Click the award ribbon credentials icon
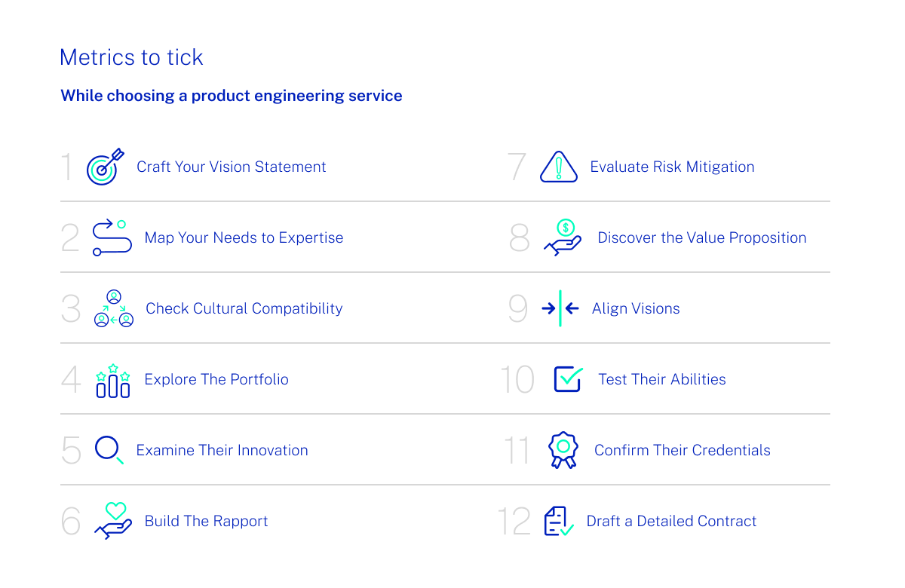 [x=563, y=450]
